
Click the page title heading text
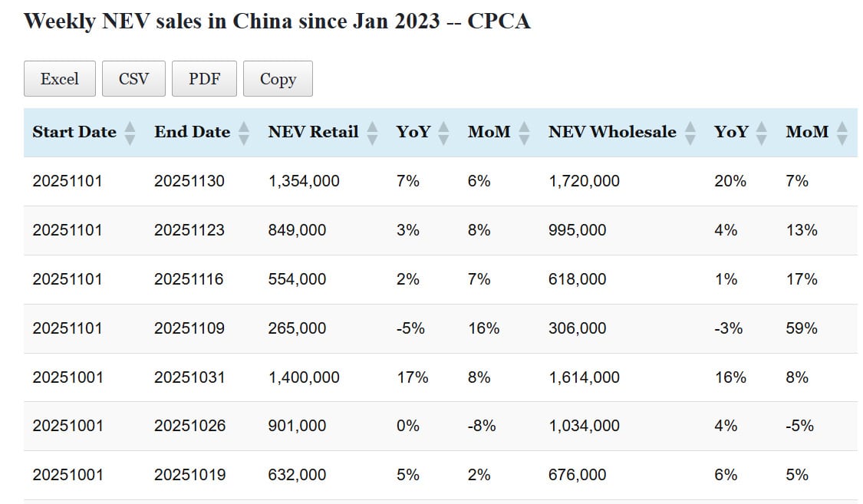(277, 21)
